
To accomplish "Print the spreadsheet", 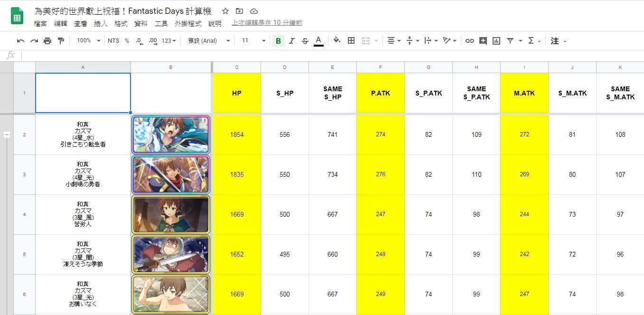I will pyautogui.click(x=47, y=41).
